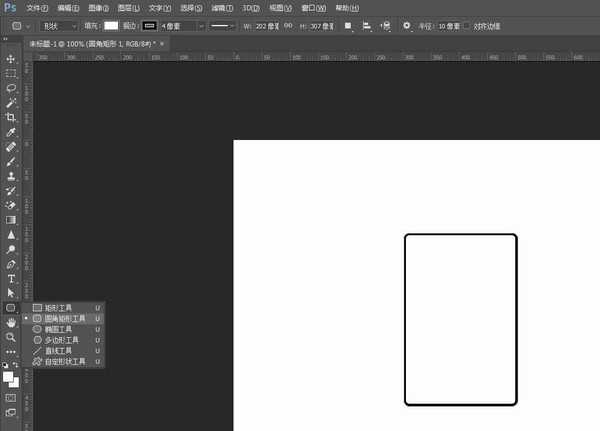Select the Crop tool
Image resolution: width=600 pixels, height=431 pixels.
tap(11, 117)
